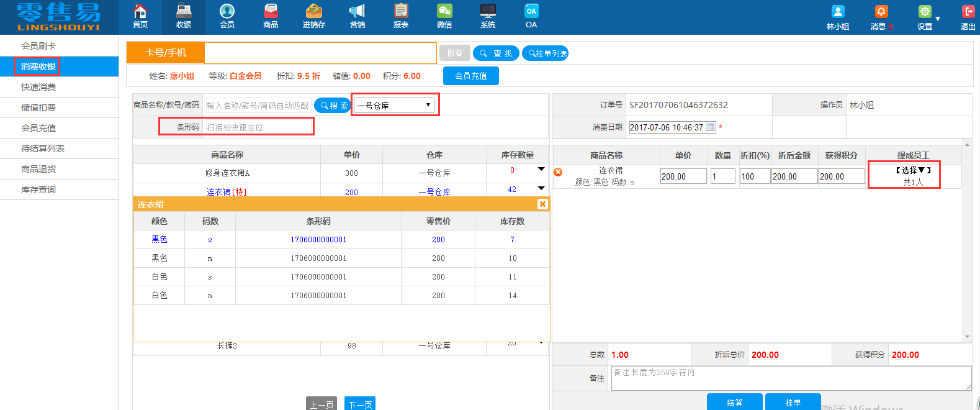Click the 结算 checkout button
The height and width of the screenshot is (410, 980).
[x=734, y=402]
